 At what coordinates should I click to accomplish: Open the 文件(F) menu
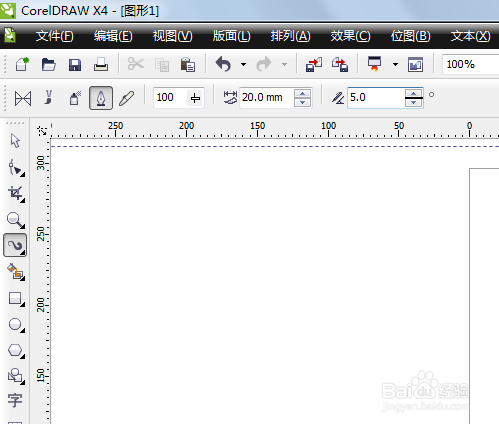tap(55, 36)
